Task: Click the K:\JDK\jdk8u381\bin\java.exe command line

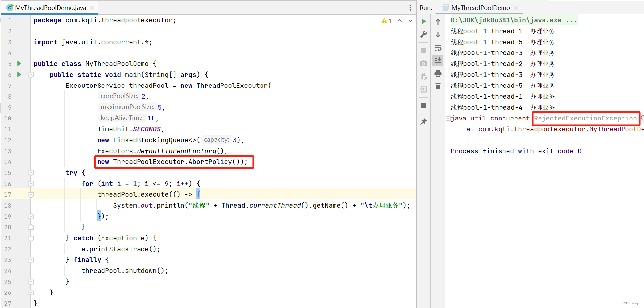Action: coord(514,20)
